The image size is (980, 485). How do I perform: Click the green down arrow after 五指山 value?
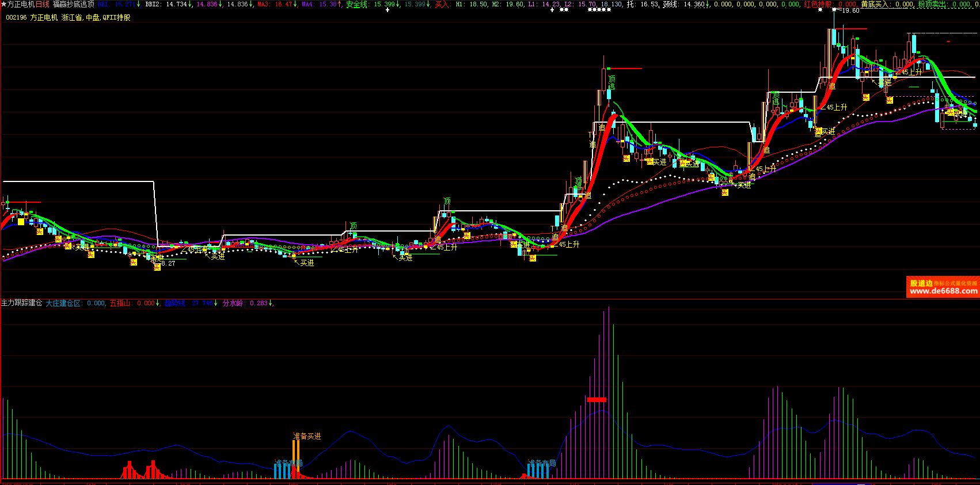coord(158,303)
